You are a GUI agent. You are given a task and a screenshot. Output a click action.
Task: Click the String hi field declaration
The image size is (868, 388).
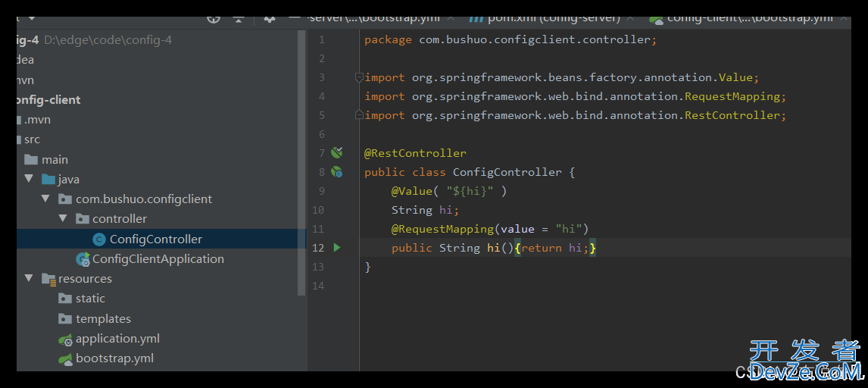(426, 210)
